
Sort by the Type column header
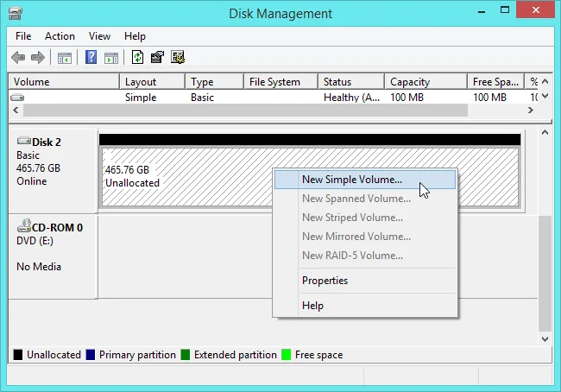pyautogui.click(x=215, y=82)
